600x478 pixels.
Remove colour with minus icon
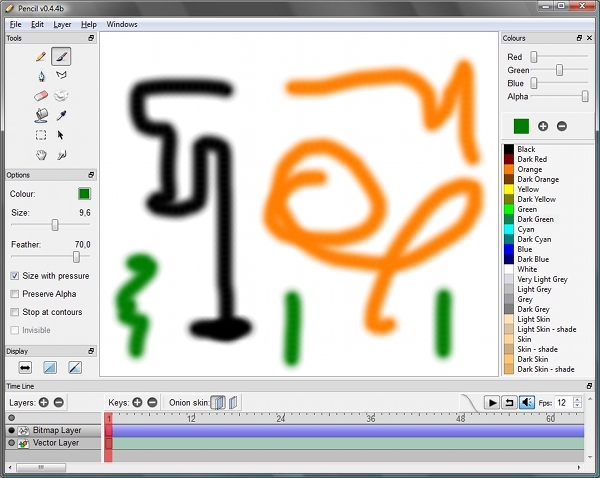[x=562, y=126]
